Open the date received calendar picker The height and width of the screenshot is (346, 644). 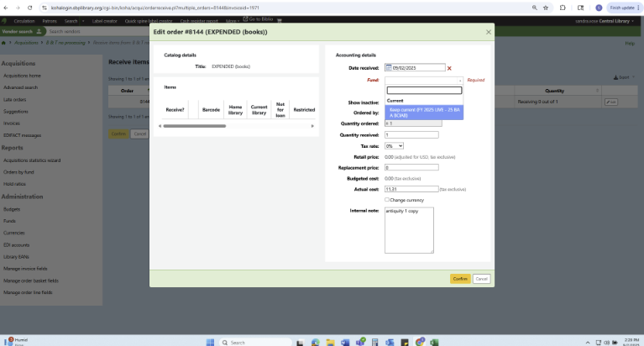(389, 67)
